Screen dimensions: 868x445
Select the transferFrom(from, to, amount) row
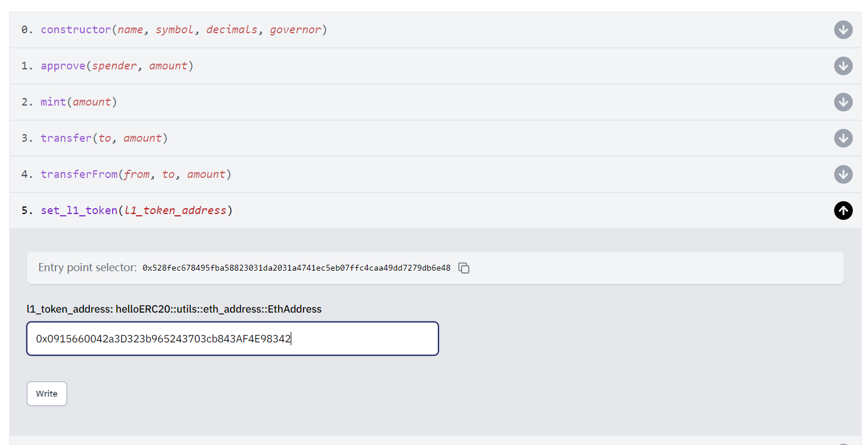pyautogui.click(x=134, y=174)
